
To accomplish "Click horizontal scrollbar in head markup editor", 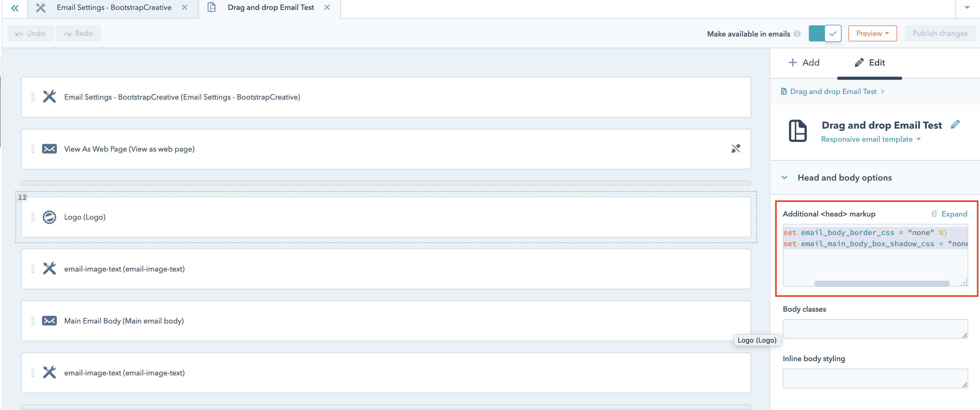I will point(881,283).
